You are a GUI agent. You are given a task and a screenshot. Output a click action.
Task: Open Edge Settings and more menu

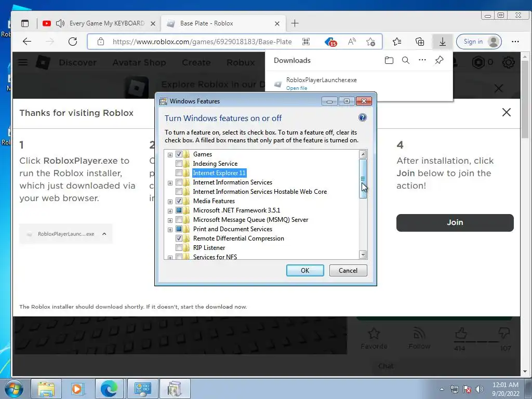[515, 42]
